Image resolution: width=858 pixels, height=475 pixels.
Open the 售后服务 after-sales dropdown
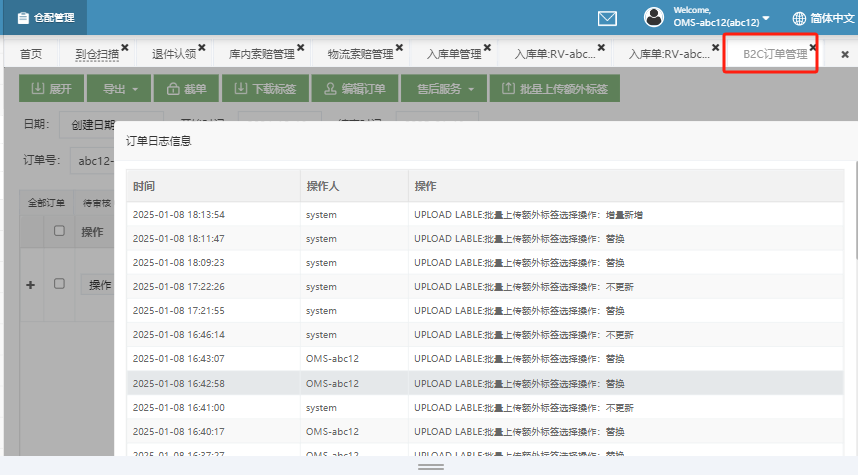pos(444,89)
